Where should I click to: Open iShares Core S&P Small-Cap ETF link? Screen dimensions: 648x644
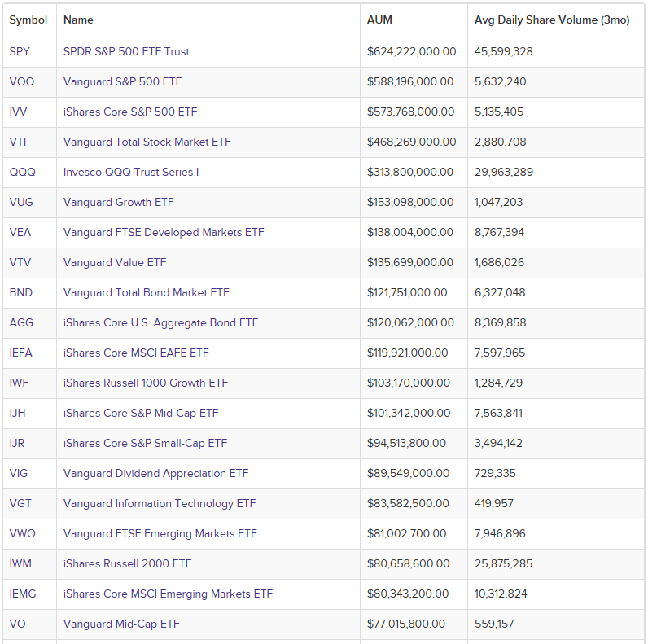coord(146,444)
